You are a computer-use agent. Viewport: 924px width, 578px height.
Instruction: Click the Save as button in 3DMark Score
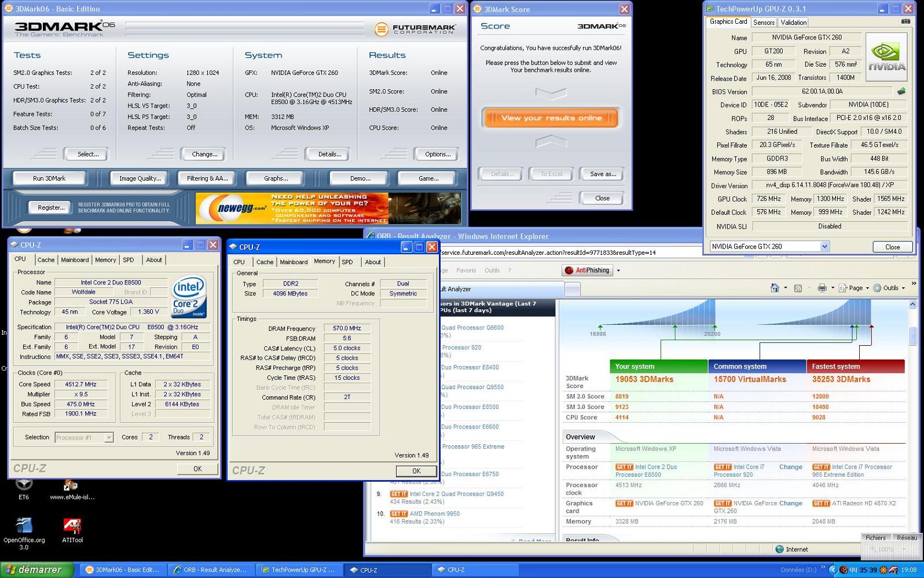pos(602,174)
